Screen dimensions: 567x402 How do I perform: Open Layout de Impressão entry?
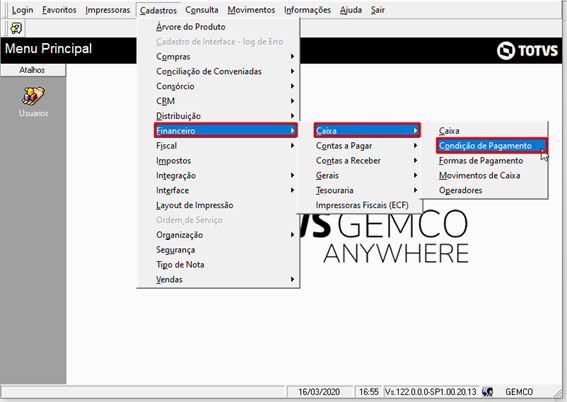(218, 205)
